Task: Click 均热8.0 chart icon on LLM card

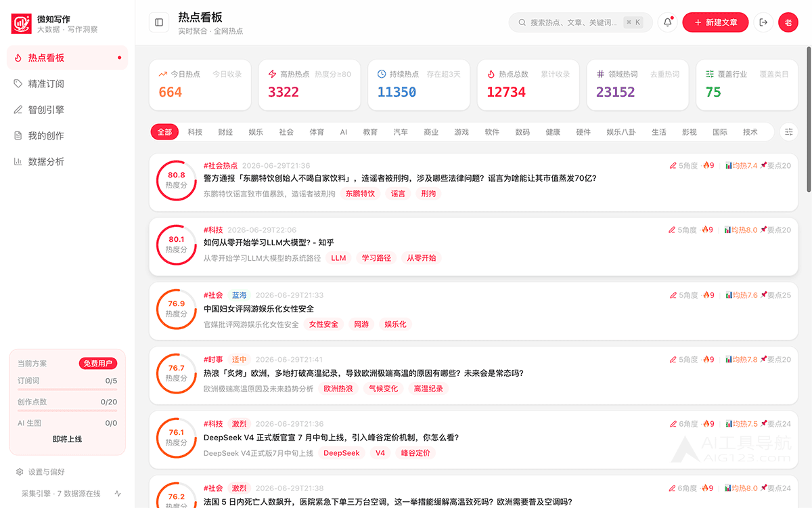Action: click(x=728, y=230)
